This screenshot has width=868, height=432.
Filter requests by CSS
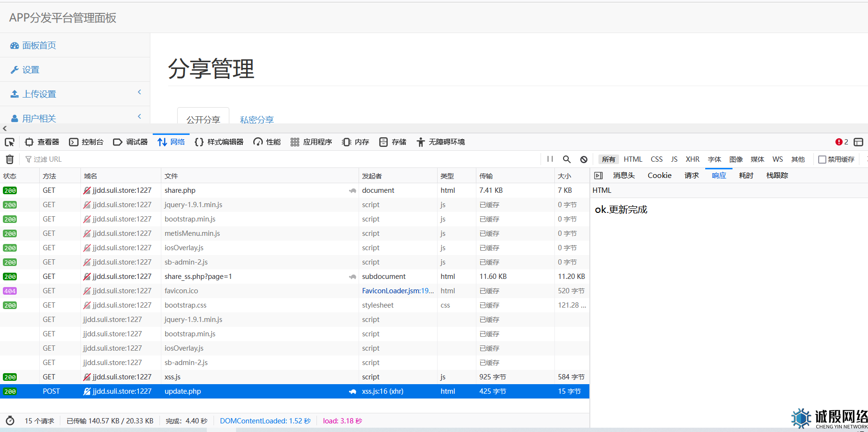[x=657, y=159]
